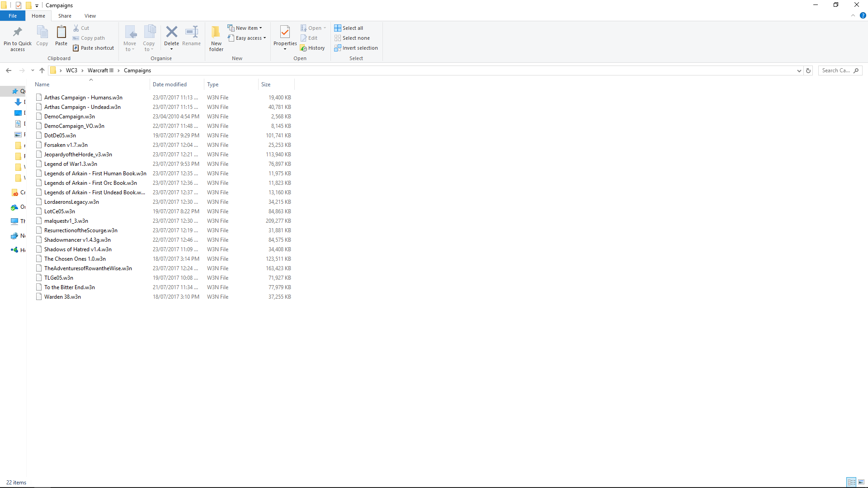Navigate to WC3 in breadcrumb
Image resolution: width=868 pixels, height=488 pixels.
point(71,70)
